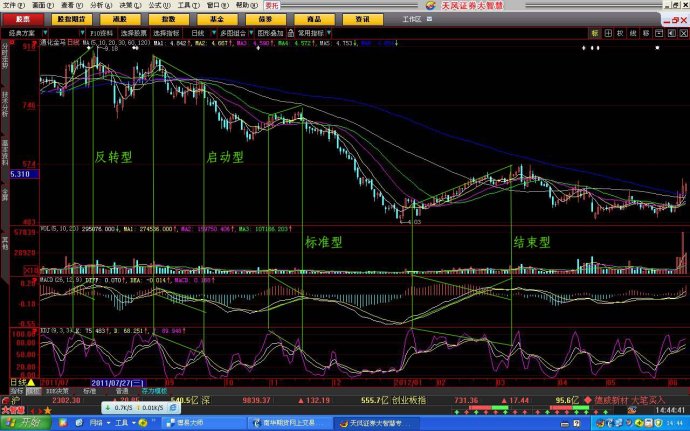Click the Shanghai index value 2302.30

[x=66, y=400]
